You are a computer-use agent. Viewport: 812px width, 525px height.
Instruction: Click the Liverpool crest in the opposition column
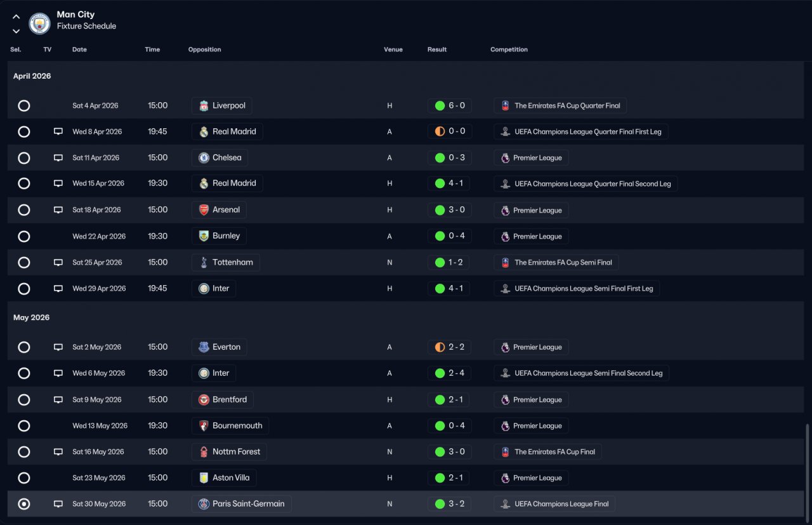(204, 105)
